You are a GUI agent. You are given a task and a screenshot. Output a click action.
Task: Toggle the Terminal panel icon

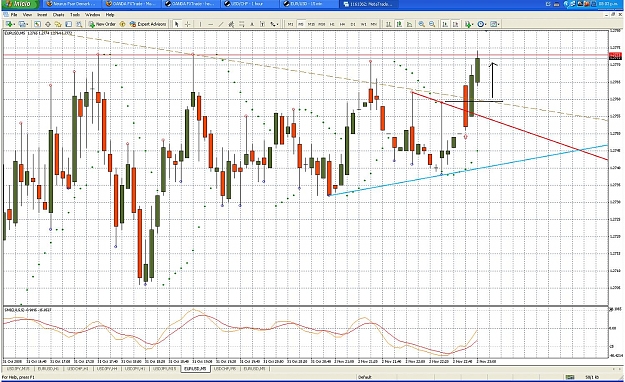pos(69,24)
